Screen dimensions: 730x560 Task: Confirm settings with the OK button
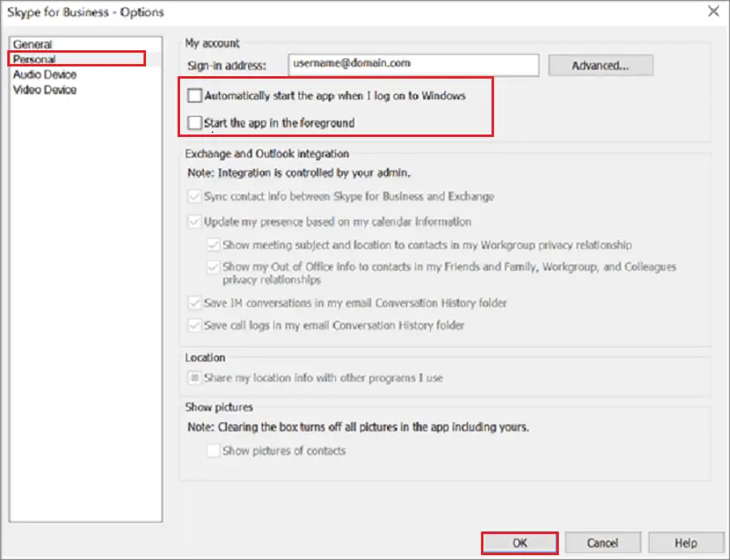(520, 543)
